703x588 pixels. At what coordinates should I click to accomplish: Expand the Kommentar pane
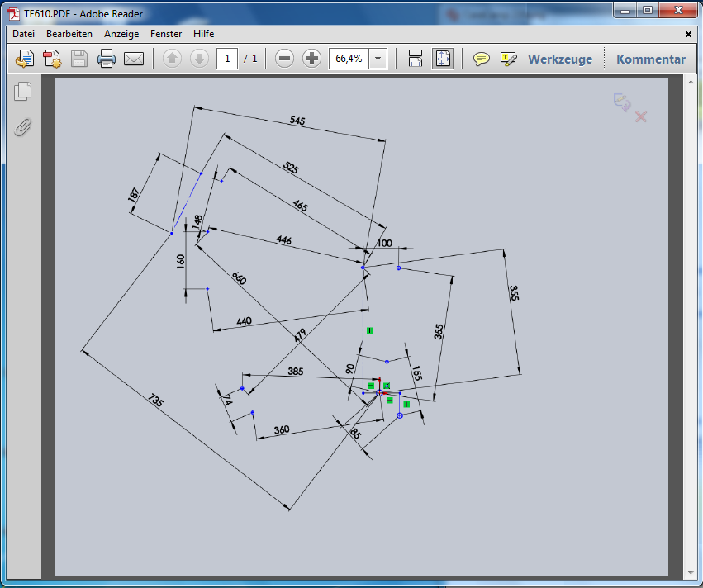click(651, 59)
